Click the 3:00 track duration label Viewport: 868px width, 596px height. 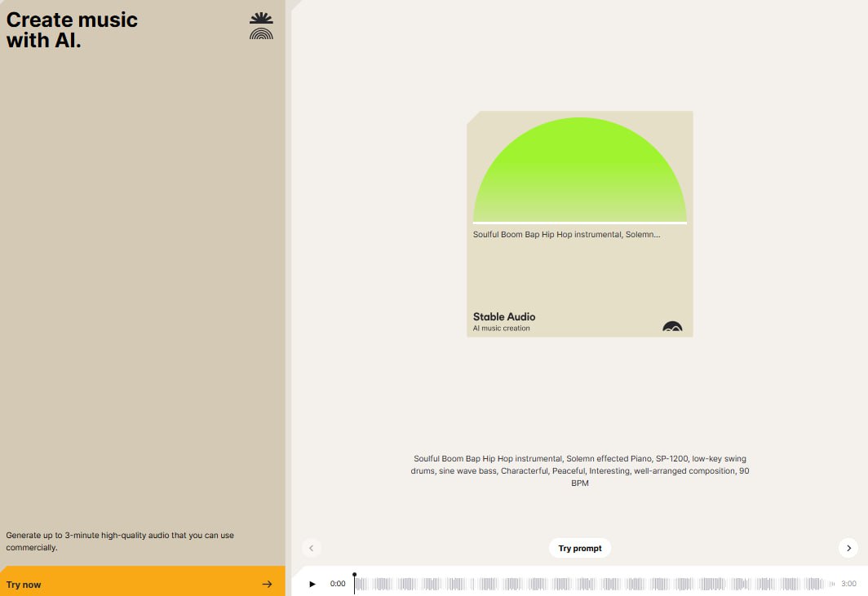pos(848,584)
